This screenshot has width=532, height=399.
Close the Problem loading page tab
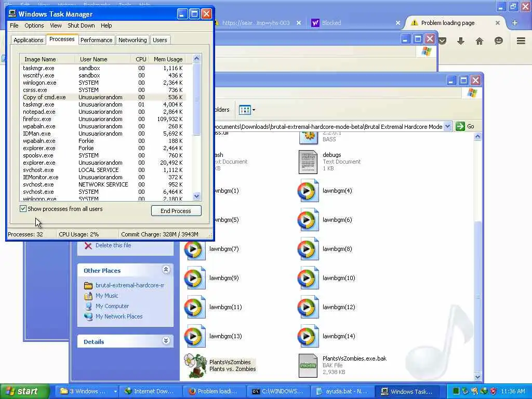point(497,23)
